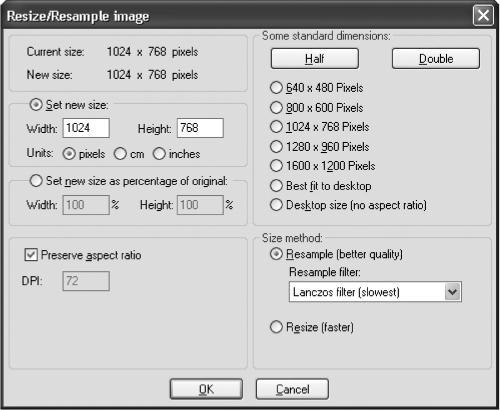Choose Set new size as percentage option

coord(36,181)
